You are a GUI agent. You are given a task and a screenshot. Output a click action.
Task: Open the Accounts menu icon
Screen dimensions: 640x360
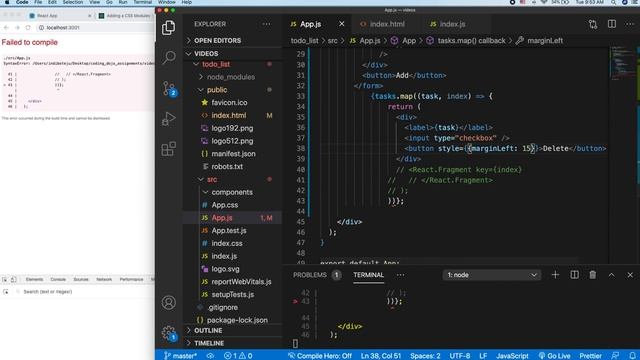point(169,302)
